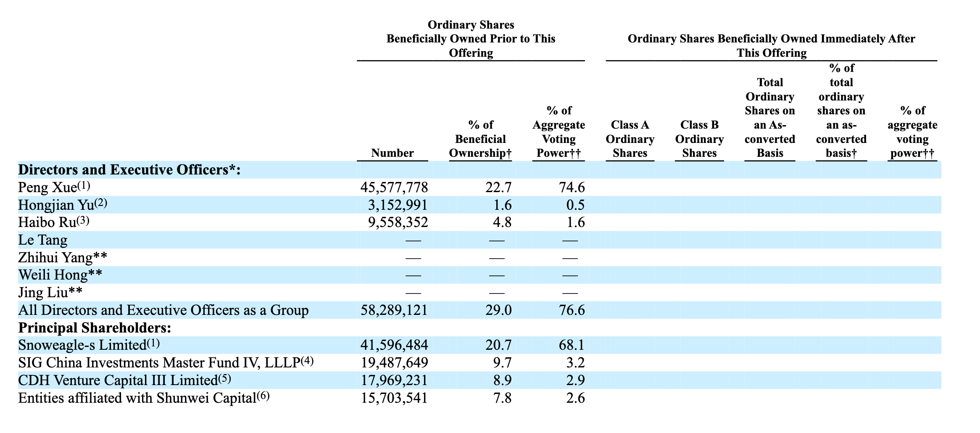Click Snoweagle-s ownership value 20.7
The width and height of the screenshot is (980, 433).
pos(498,345)
